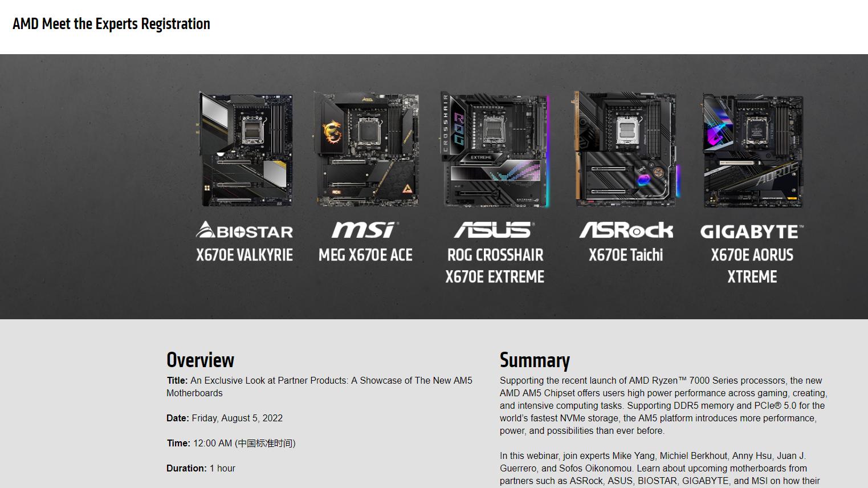868x488 pixels.
Task: Click the Gigabyte AORUS Xtreme motherboard image
Action: point(752,151)
